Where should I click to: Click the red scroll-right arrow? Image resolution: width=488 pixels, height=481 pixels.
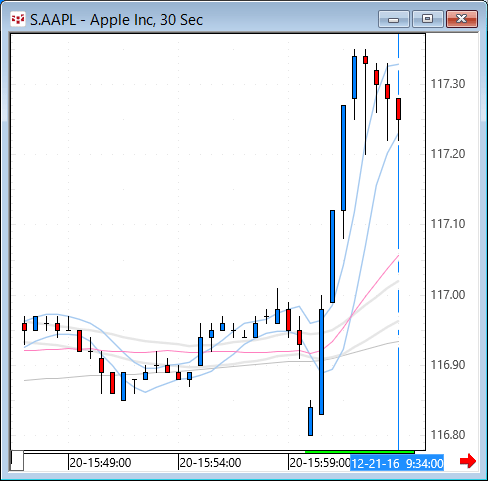[468, 461]
